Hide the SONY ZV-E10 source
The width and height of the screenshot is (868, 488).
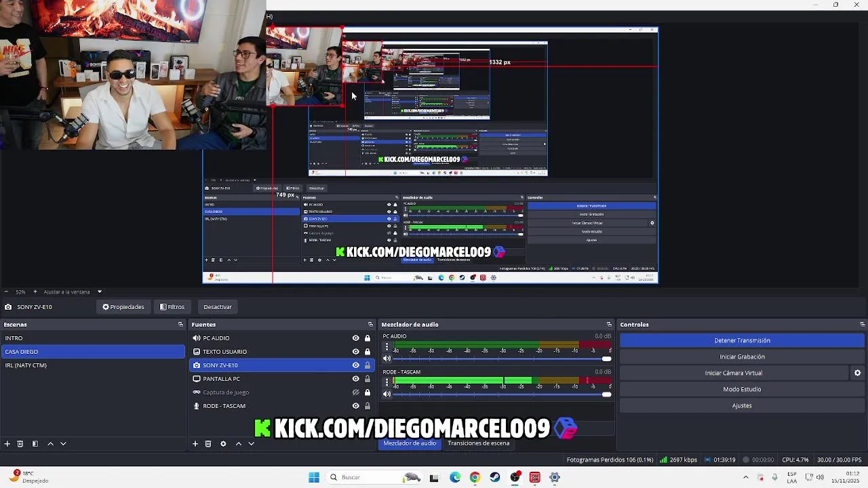click(x=355, y=365)
